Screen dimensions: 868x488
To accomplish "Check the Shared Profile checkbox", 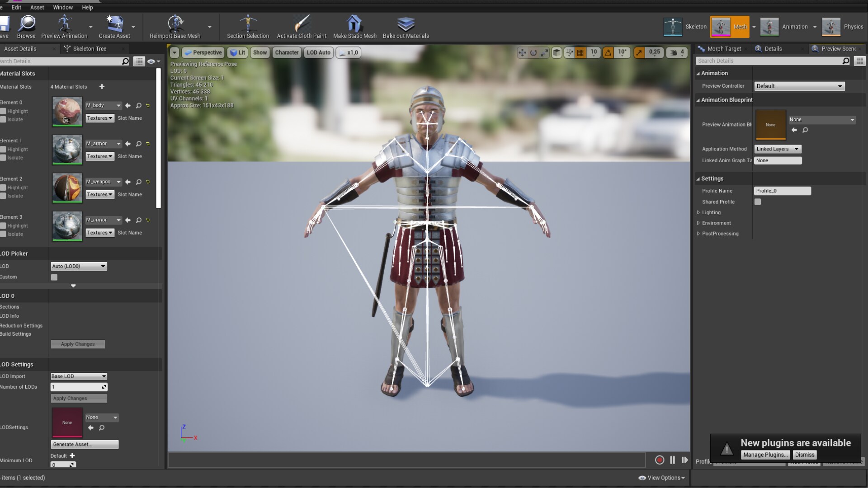I will [758, 202].
